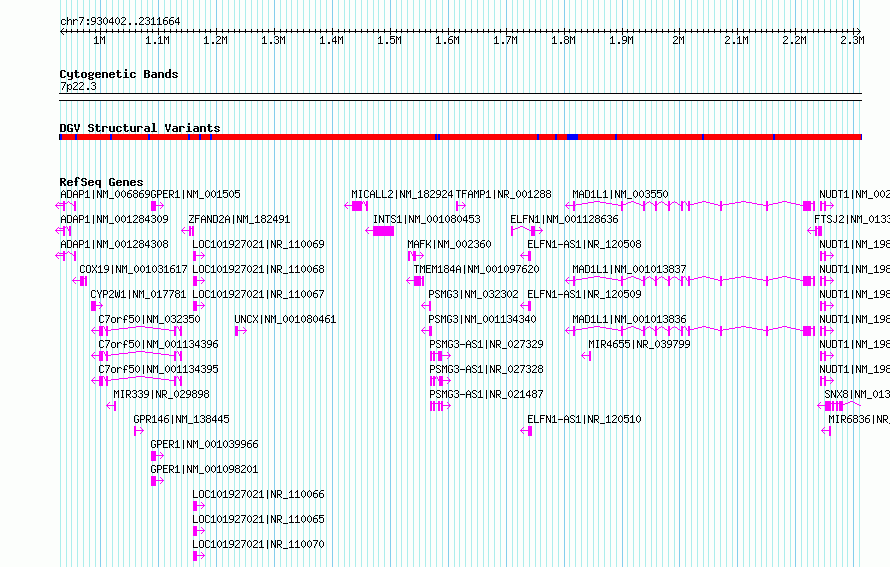The width and height of the screenshot is (890, 567).
Task: Select LOC101927021|NR_110065 label
Action: pos(258,519)
